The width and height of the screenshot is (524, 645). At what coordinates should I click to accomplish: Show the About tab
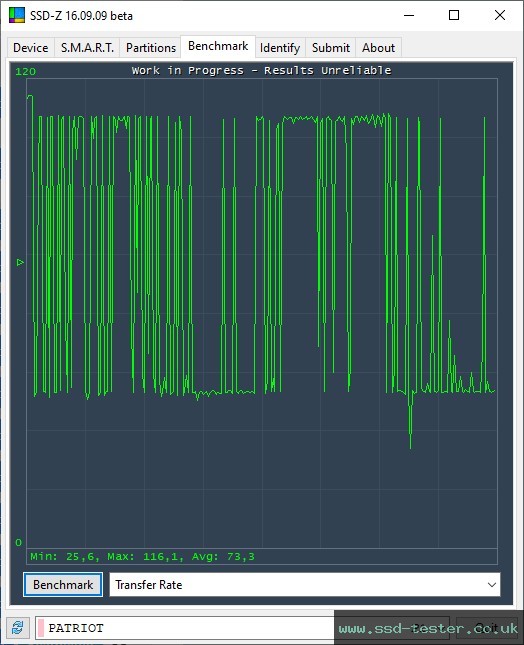pos(378,48)
